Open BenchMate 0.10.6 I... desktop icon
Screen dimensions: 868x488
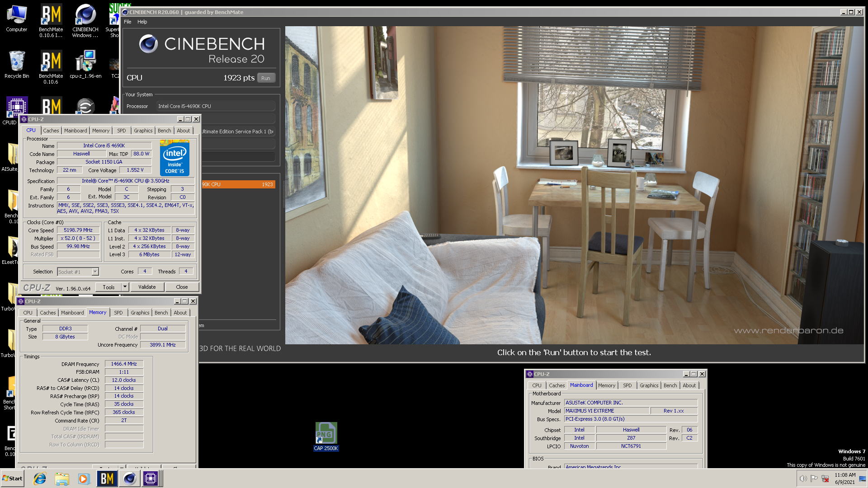(51, 21)
